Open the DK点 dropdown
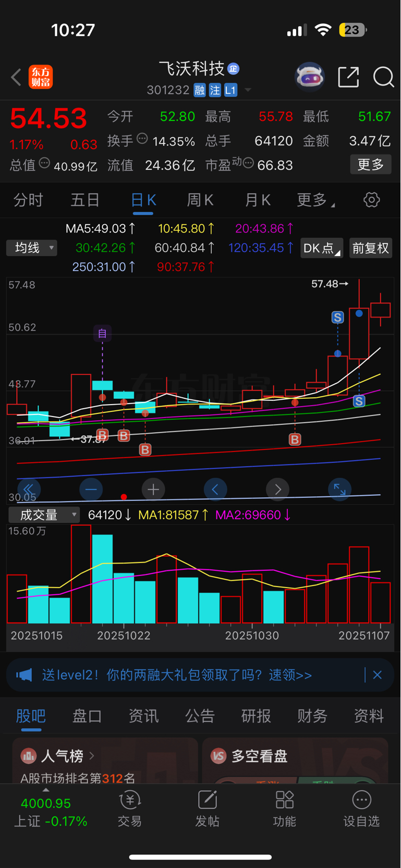The height and width of the screenshot is (868, 401). (322, 248)
